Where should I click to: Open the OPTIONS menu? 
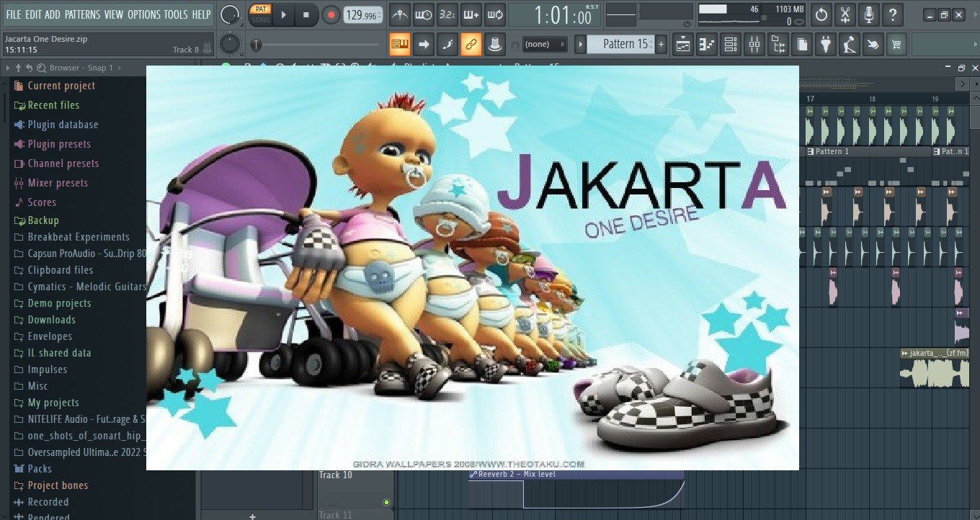(144, 14)
